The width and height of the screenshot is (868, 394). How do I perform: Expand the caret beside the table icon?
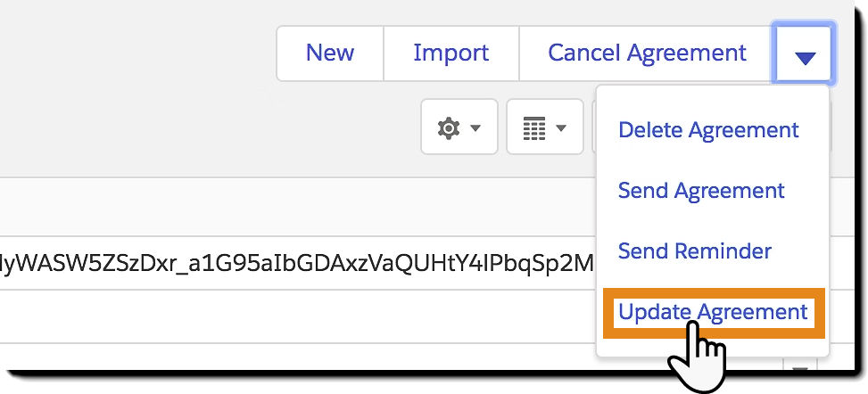tap(561, 127)
